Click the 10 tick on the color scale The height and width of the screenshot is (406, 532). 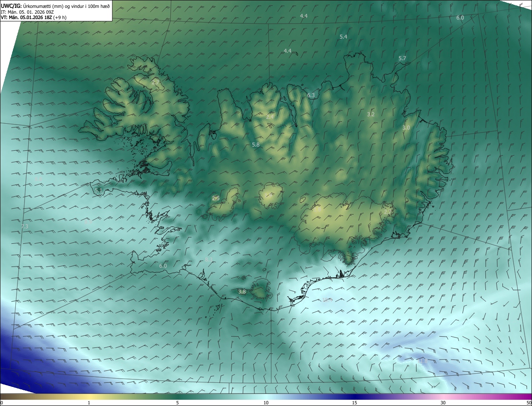(266, 403)
